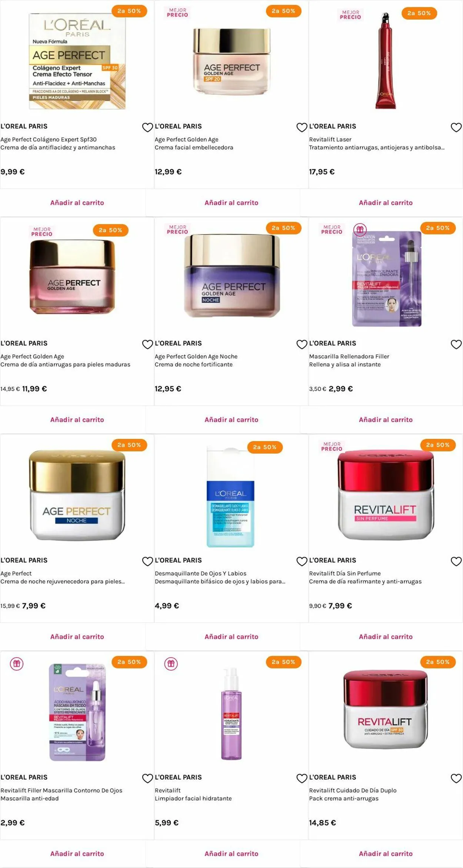Click heart next to Mascarilla Rellenadora Filler
This screenshot has height=868, width=463.
[x=456, y=344]
